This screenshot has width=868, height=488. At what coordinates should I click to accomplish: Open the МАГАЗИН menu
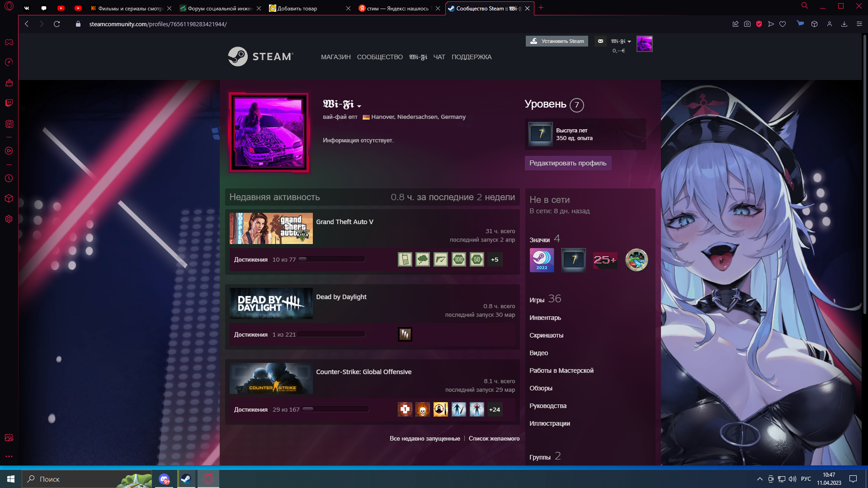pos(336,57)
